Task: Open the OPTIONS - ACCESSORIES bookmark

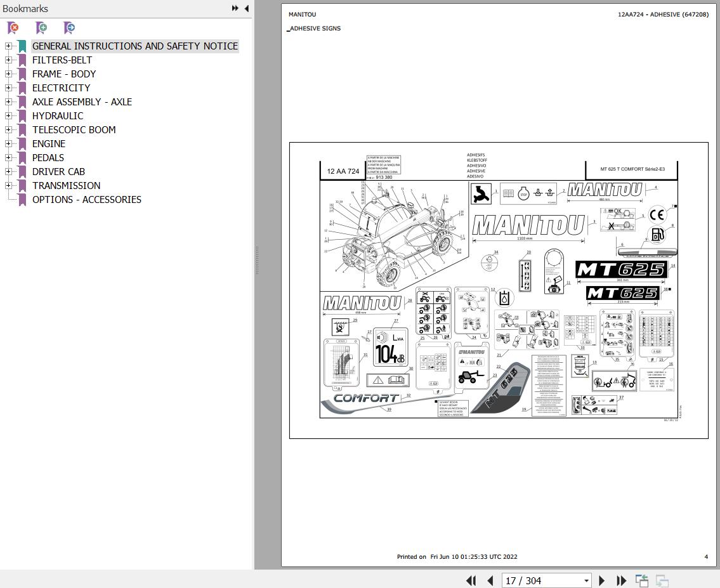Action: (86, 200)
